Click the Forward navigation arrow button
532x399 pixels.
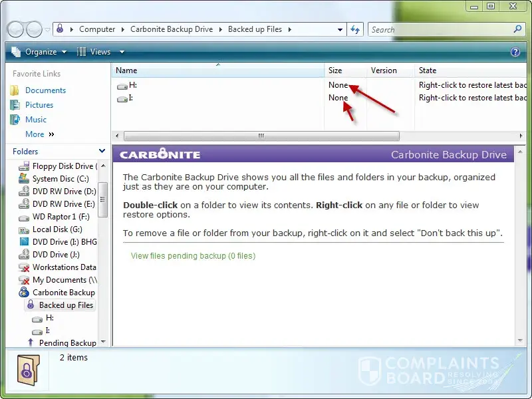35,29
